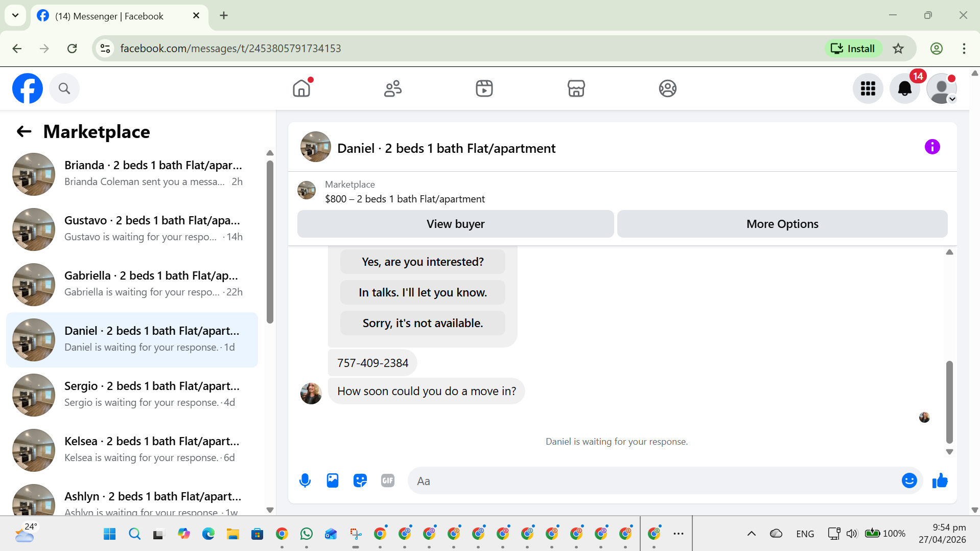This screenshot has width=980, height=551.
Task: Click the More Options button
Action: point(782,224)
